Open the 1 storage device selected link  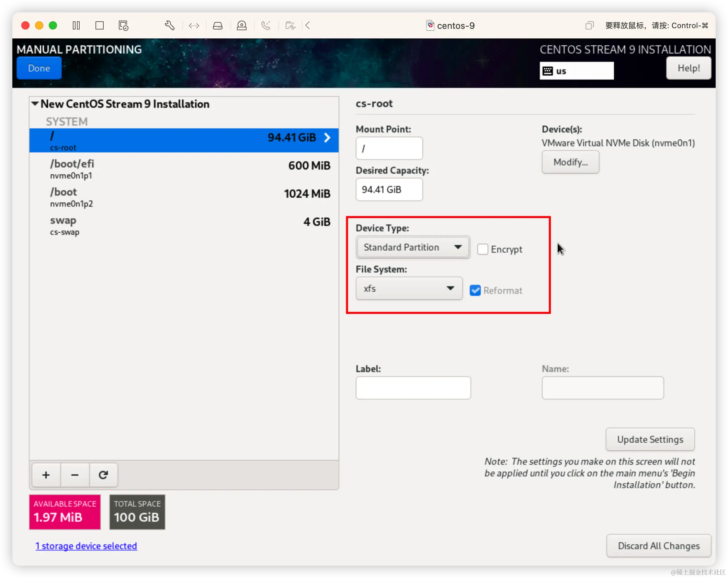(x=86, y=546)
